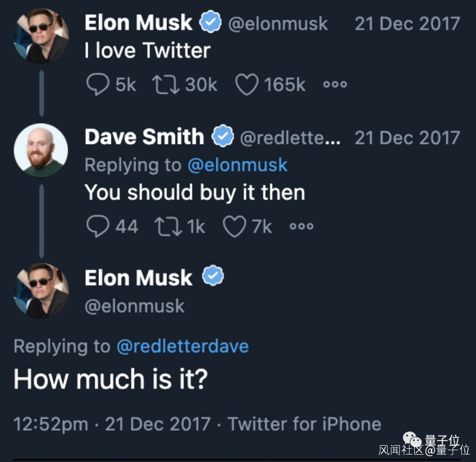Viewport: 476px width, 462px height.
Task: Click Elon Musk's avatar on bottom tweet
Action: pyautogui.click(x=41, y=290)
